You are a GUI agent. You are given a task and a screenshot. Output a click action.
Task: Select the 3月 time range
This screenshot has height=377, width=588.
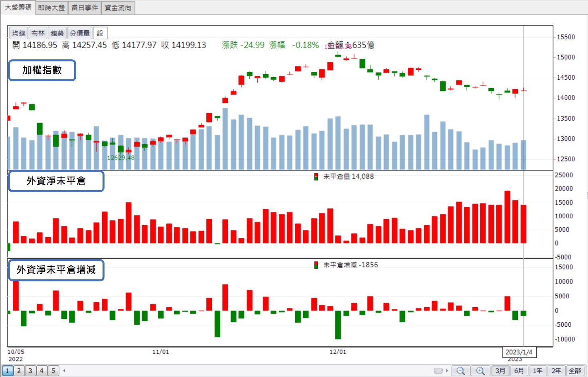[500, 371]
